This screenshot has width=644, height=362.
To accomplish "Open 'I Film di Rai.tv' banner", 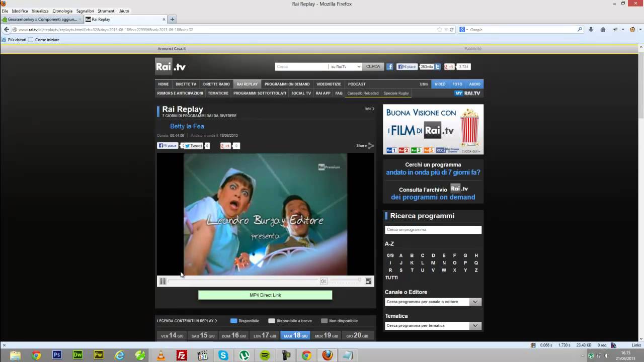I will coord(433,129).
